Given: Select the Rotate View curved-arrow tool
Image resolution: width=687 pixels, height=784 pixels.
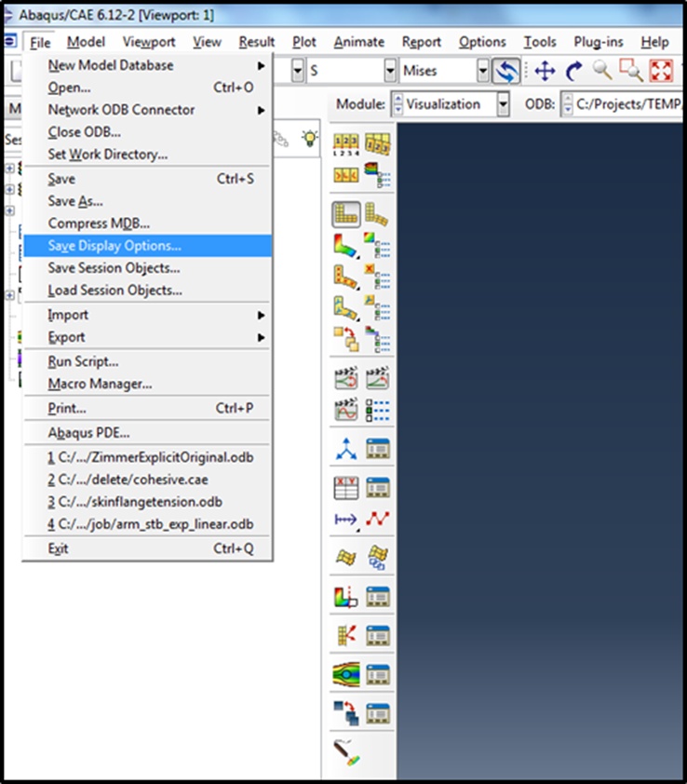Looking at the screenshot, I should click(573, 71).
